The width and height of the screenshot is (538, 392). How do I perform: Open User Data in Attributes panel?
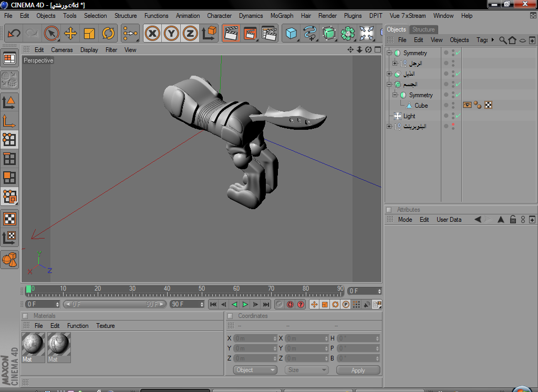pos(449,220)
